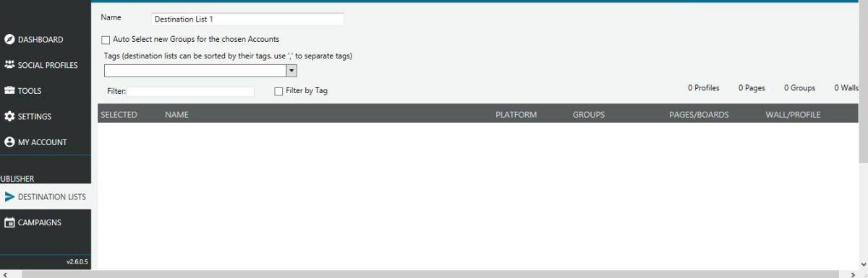This screenshot has width=868, height=278.
Task: Click into the Tags combo box field
Action: (195, 71)
